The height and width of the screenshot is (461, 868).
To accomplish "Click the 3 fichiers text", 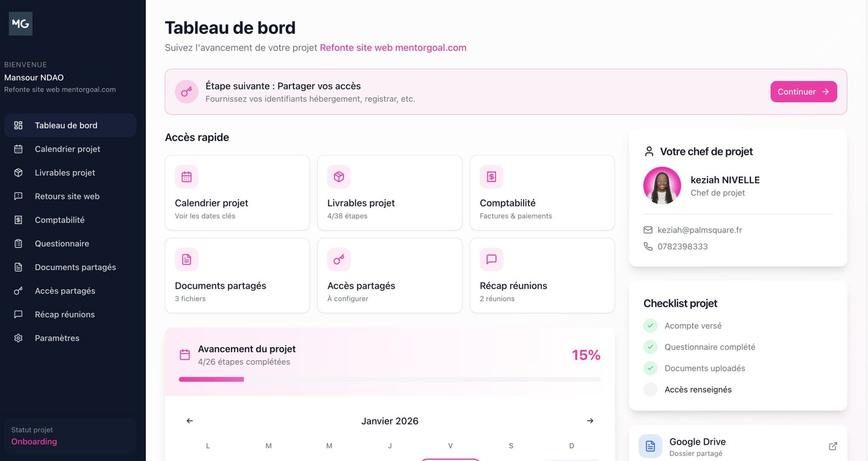I will (190, 299).
